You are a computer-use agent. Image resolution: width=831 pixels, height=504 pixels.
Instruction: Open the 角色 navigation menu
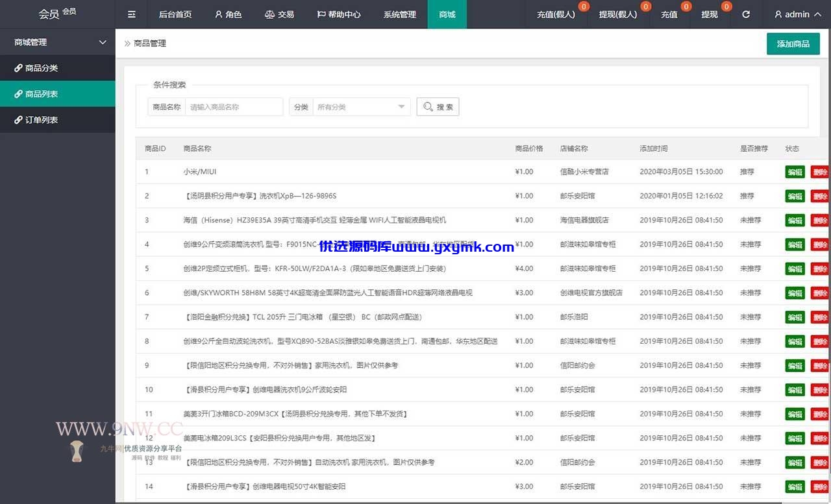pos(228,14)
